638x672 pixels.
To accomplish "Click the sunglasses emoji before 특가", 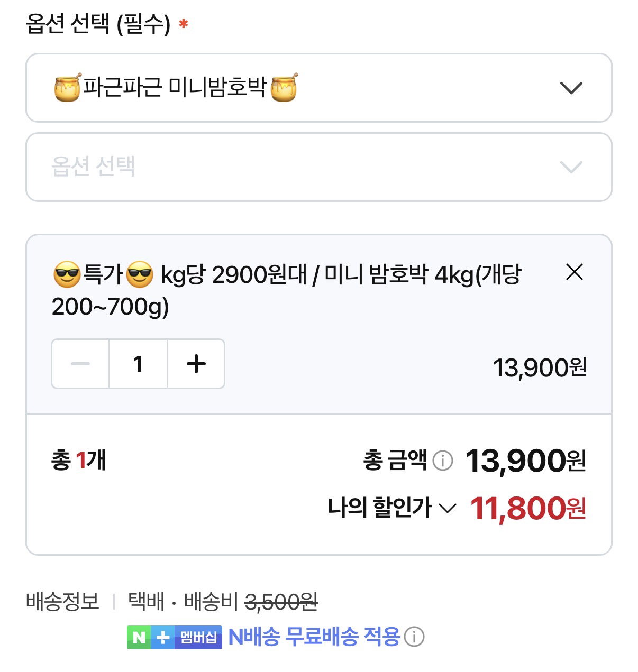I will pos(67,275).
